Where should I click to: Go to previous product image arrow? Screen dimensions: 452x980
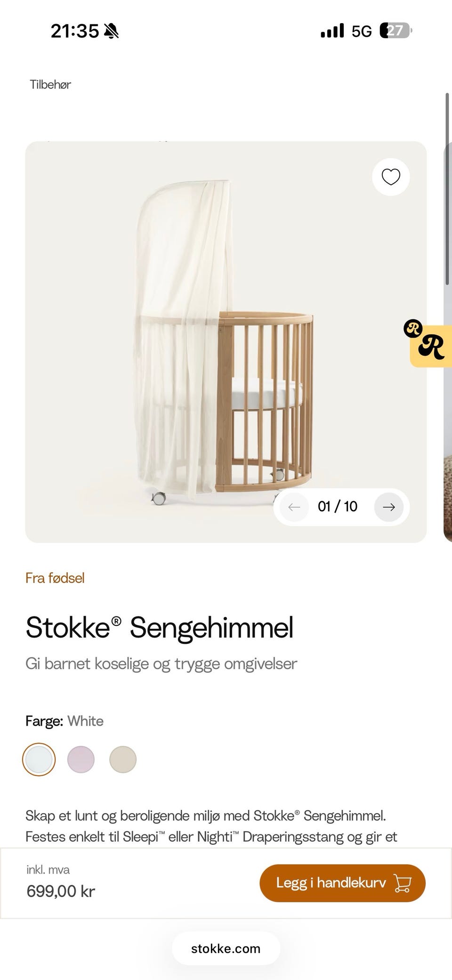pyautogui.click(x=294, y=507)
